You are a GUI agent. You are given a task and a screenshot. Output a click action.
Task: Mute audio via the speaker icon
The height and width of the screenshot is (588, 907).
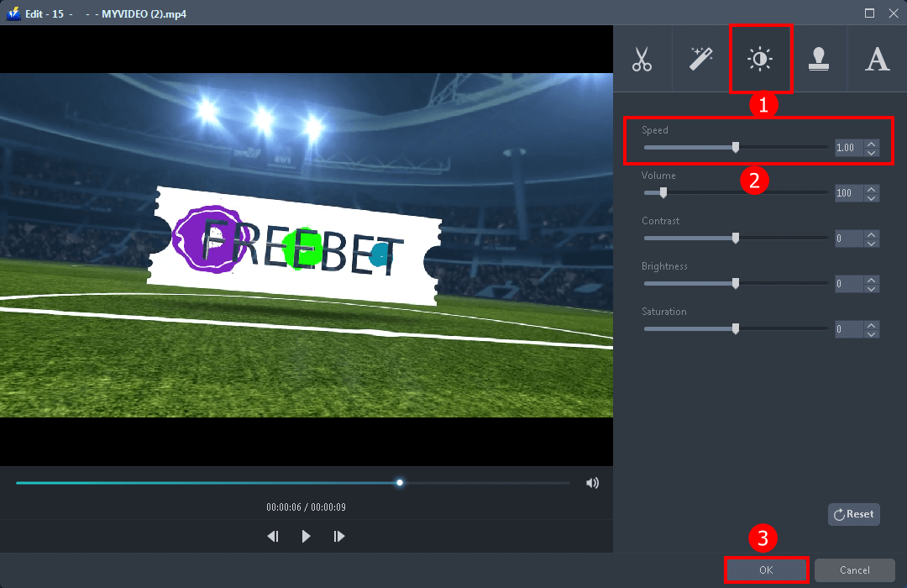tap(593, 482)
